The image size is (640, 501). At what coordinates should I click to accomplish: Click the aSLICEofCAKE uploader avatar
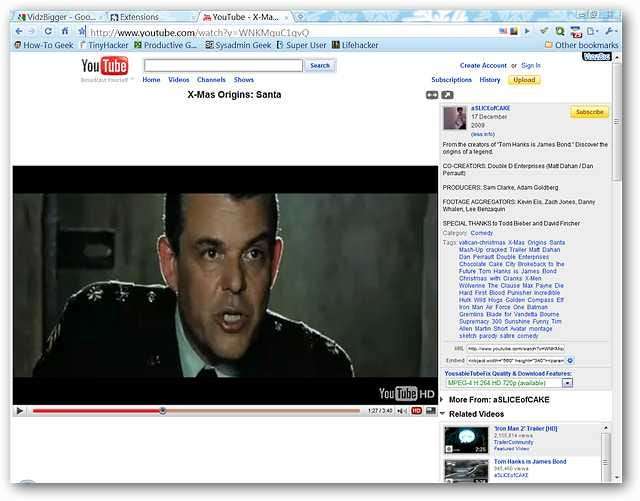[x=455, y=118]
